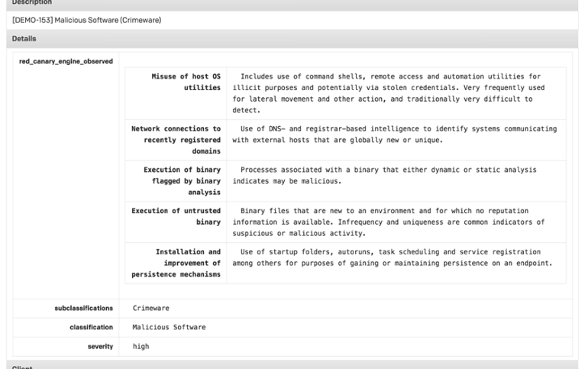Viewport: 588px width, 369px height.
Task: Select the high severity value
Action: (x=141, y=346)
